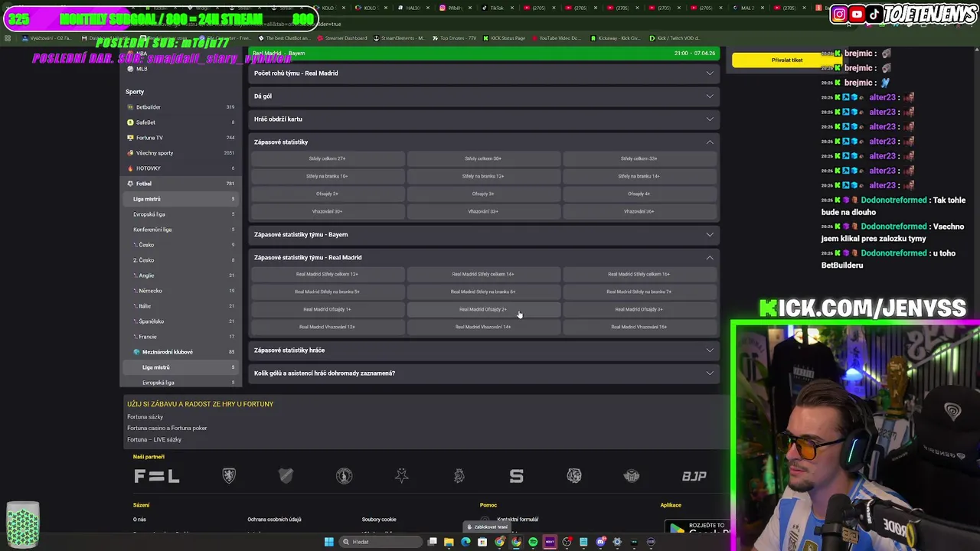Open Spotify from the taskbar

(533, 542)
